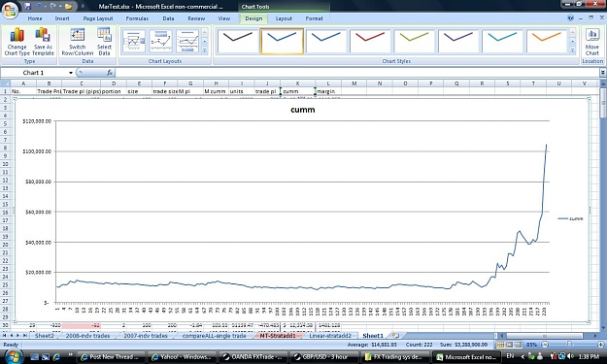Switch Row/Column of the chart
607x364 pixels.
(x=78, y=42)
